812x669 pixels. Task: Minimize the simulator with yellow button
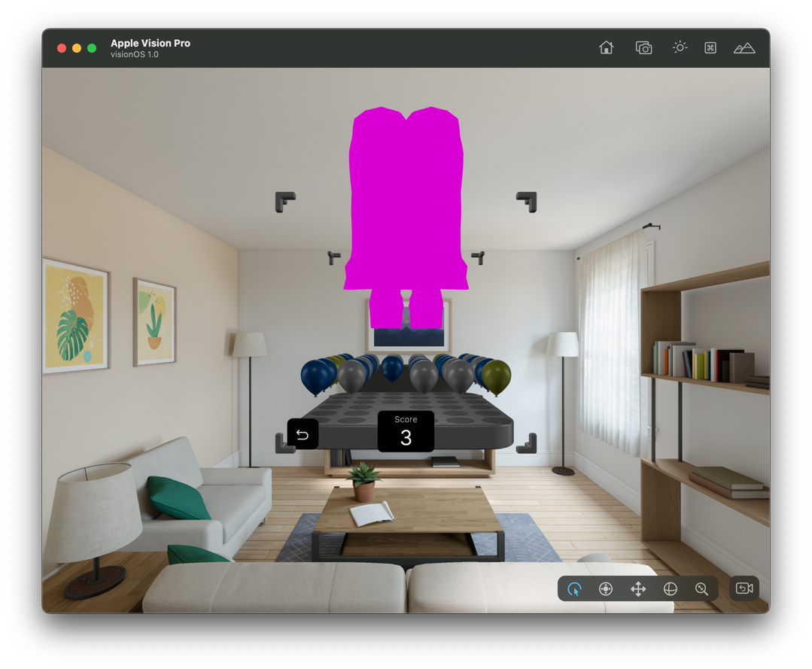pos(77,48)
